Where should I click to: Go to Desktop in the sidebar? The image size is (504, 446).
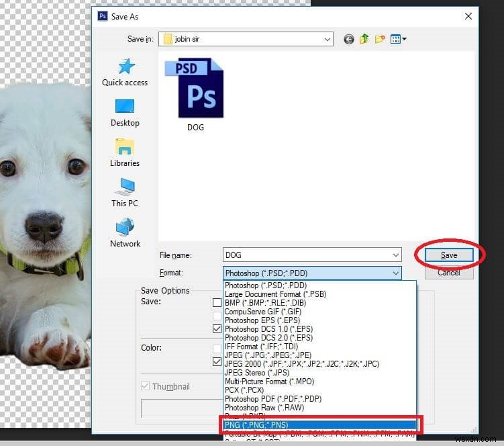click(125, 113)
